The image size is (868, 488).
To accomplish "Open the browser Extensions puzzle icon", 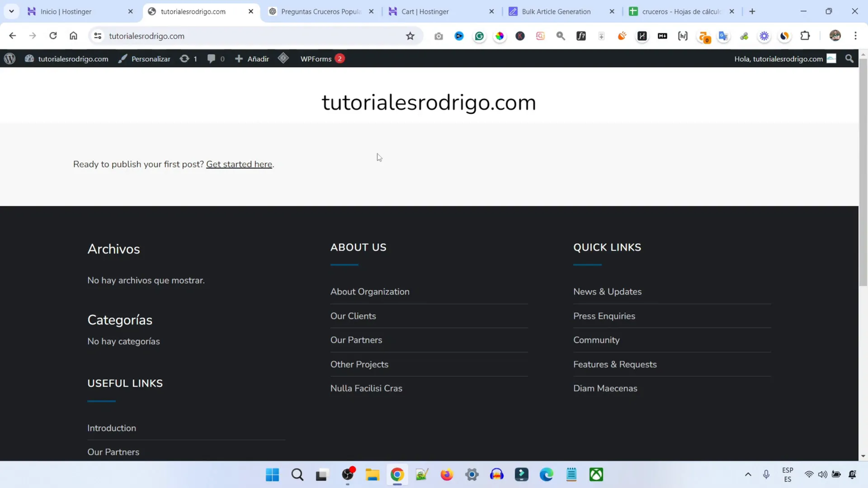I will click(x=805, y=36).
